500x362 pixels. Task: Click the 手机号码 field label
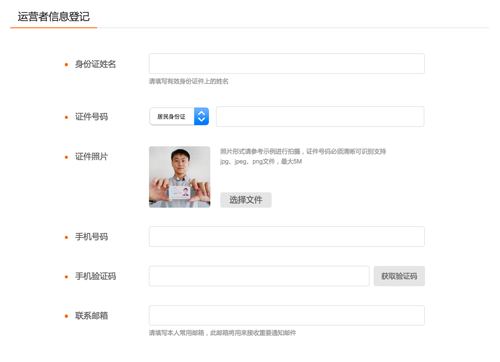point(91,237)
